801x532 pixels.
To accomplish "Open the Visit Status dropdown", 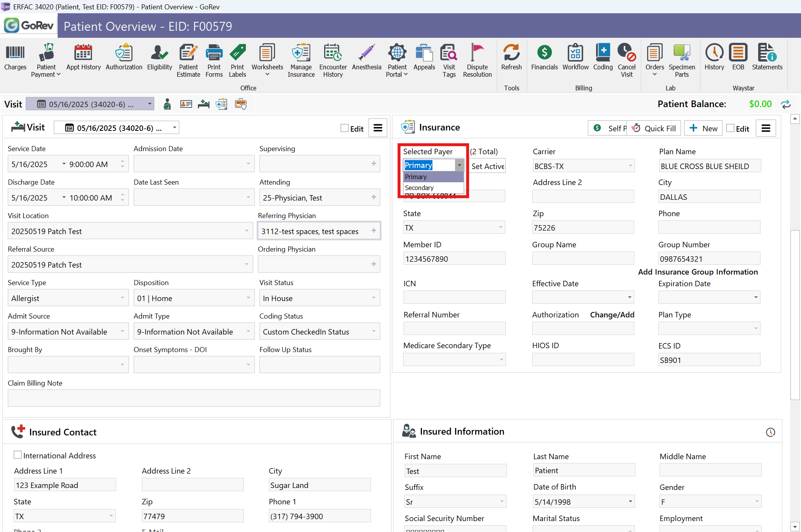I will point(374,298).
